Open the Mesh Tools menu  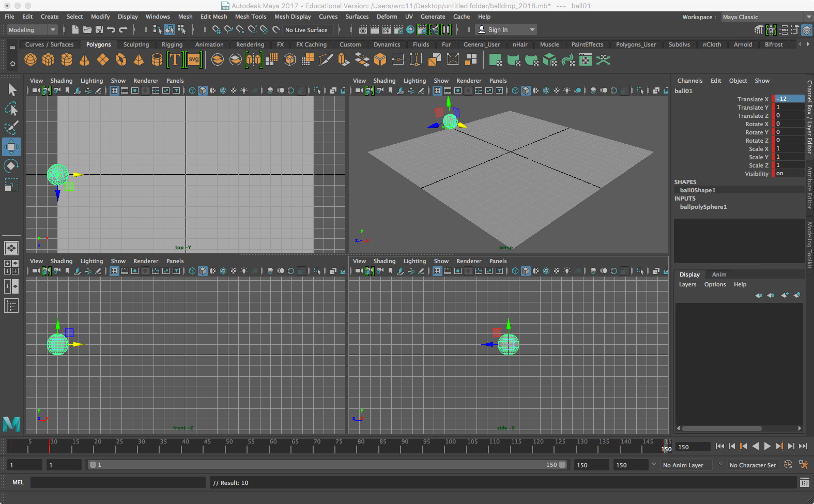point(250,17)
